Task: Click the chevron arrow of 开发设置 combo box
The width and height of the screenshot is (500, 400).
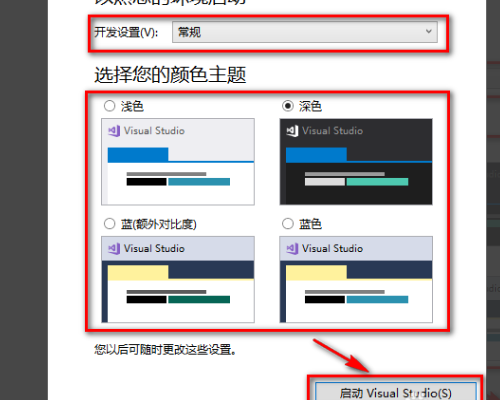Action: (429, 32)
